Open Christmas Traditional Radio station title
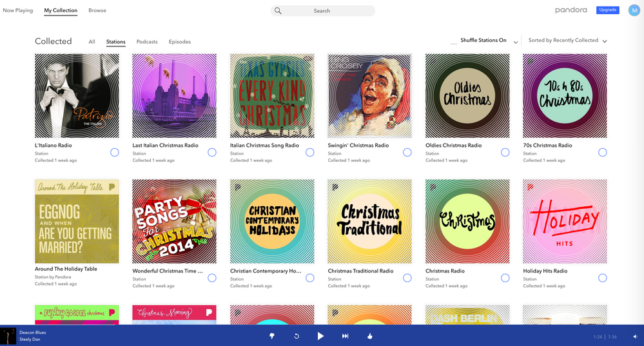Viewport: 644px width, 346px height. click(x=358, y=271)
